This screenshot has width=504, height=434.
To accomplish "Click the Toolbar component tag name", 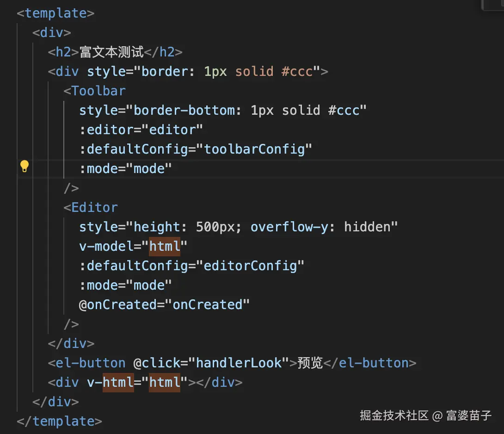I will pyautogui.click(x=98, y=91).
